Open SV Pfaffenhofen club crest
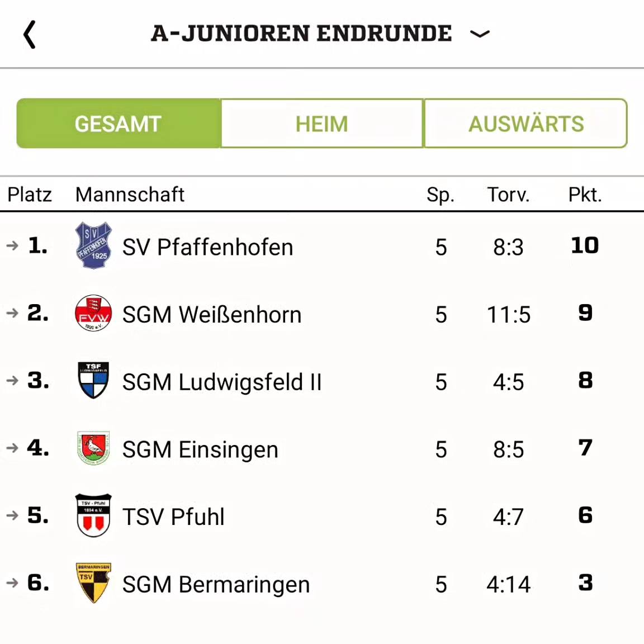Image resolution: width=644 pixels, height=644 pixels. (x=93, y=245)
